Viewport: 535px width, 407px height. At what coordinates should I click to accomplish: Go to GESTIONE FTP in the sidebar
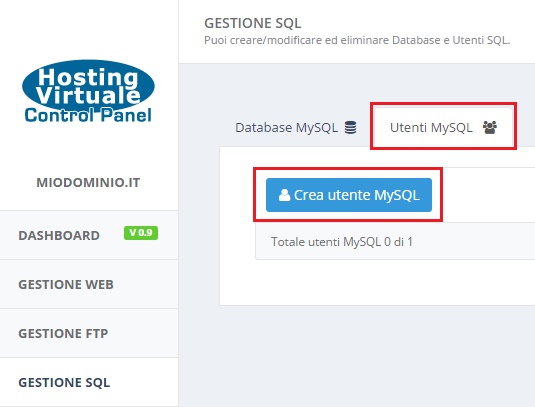[x=89, y=333]
